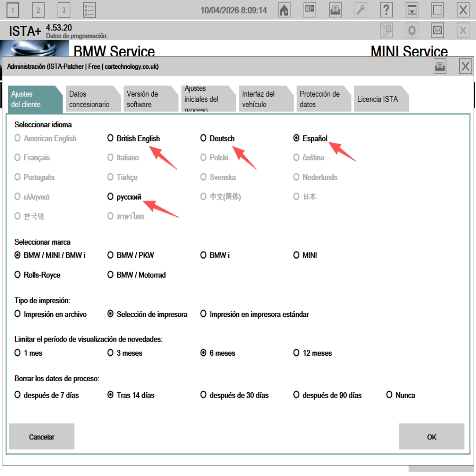Viewport: 476px width, 476px height.
Task: Click the maximize window square icon
Action: pyautogui.click(x=438, y=10)
